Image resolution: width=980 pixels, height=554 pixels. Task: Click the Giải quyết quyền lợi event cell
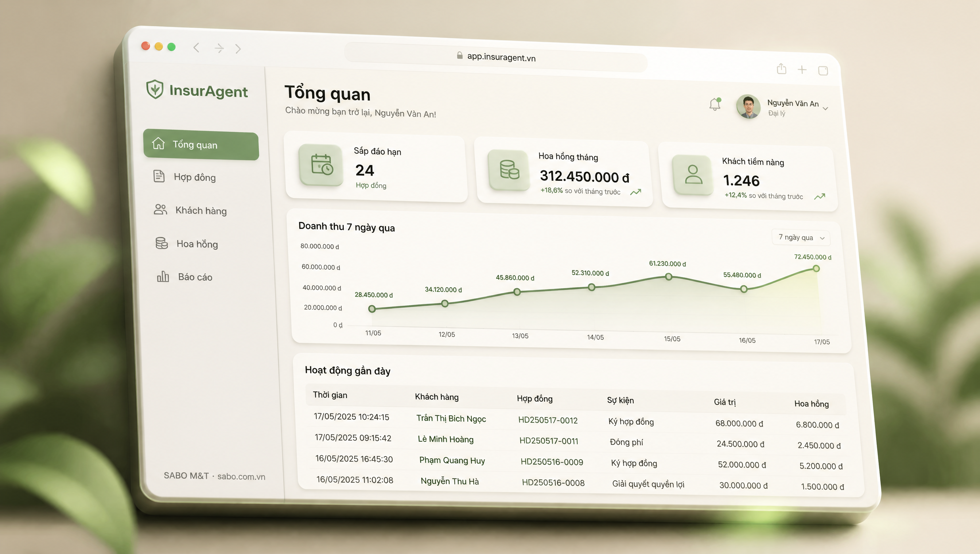pyautogui.click(x=648, y=484)
